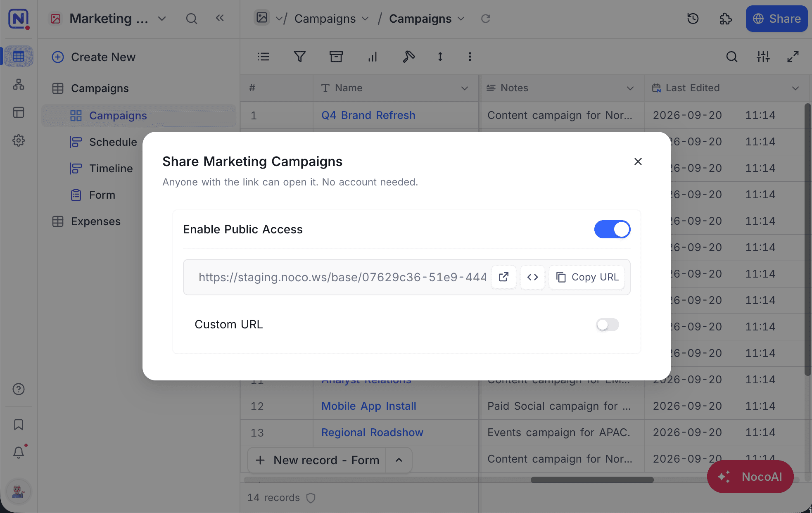Search records with magnifier icon
This screenshot has width=812, height=513.
coord(731,57)
